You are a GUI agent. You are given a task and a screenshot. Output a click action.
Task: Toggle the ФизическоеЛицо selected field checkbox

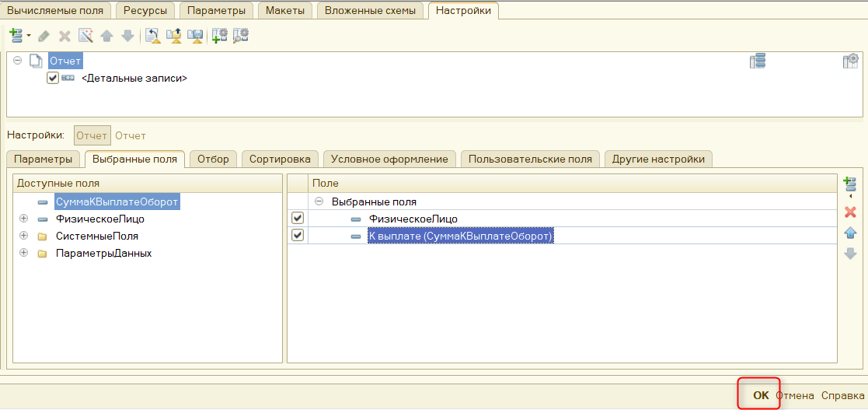tap(298, 219)
